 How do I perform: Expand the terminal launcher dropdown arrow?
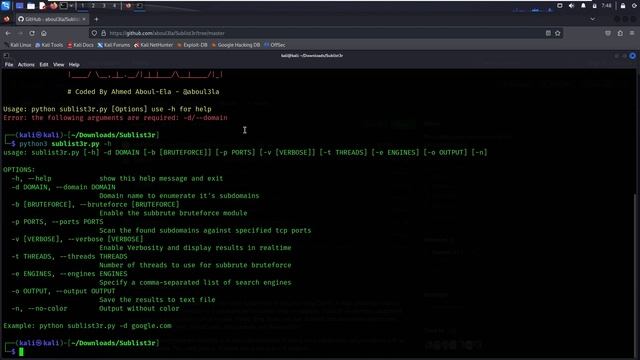pyautogui.click(x=71, y=6)
